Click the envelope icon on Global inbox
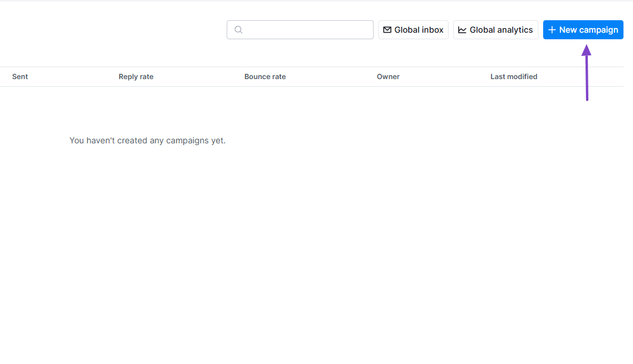 [387, 30]
